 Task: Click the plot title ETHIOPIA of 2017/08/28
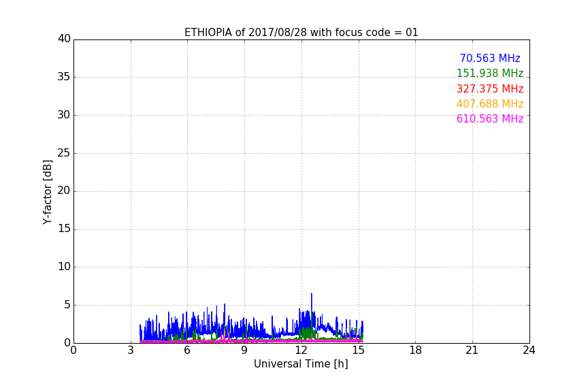click(301, 33)
